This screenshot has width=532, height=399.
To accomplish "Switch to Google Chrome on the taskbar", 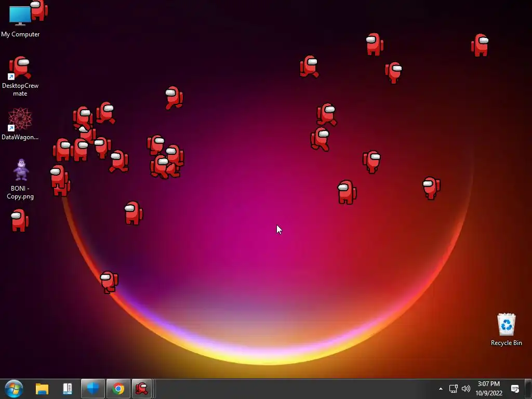I will pos(118,389).
